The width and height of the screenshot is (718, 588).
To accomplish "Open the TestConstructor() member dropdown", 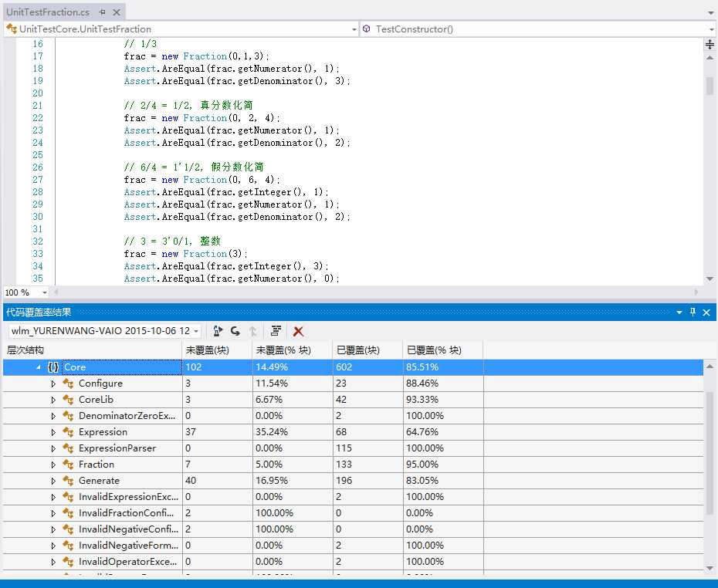I will 711,29.
